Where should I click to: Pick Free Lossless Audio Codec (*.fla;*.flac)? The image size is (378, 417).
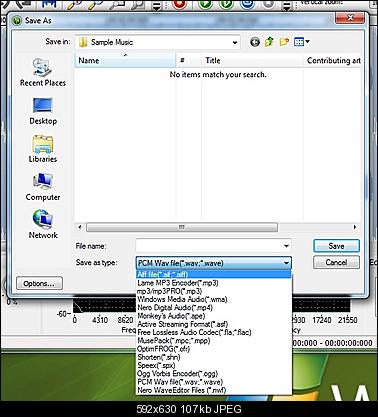[213, 332]
